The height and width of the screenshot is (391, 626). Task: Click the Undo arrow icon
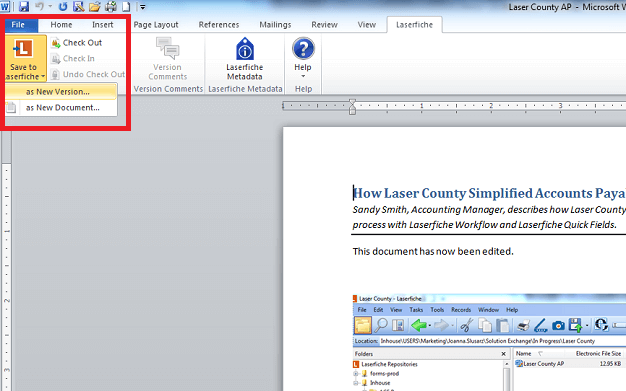pyautogui.click(x=40, y=6)
